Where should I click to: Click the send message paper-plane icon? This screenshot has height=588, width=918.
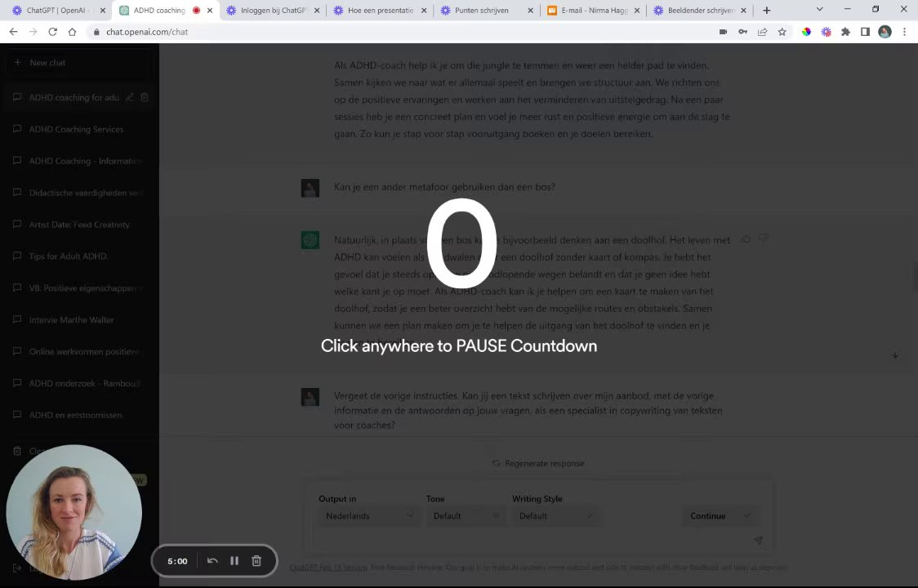coord(758,540)
